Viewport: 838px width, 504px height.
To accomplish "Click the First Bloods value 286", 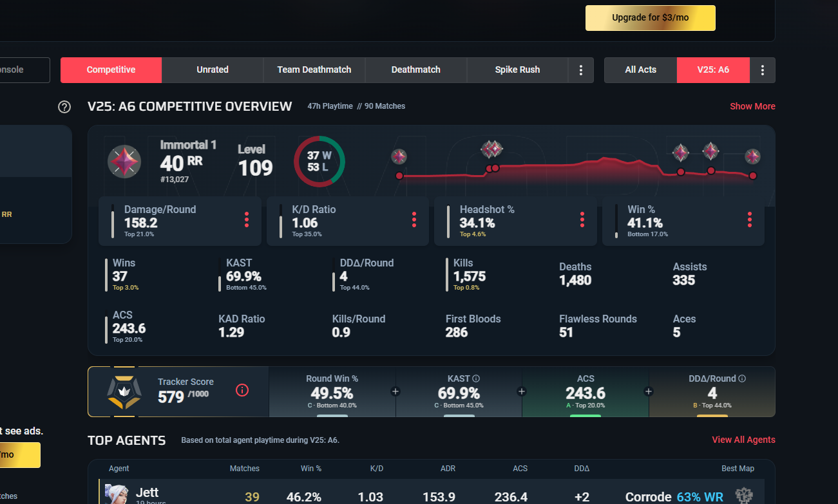I will 457,332.
